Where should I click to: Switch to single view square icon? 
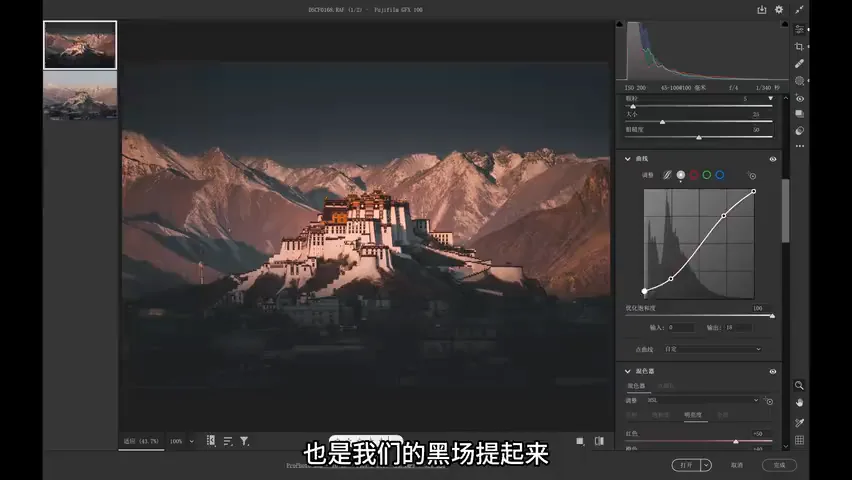(x=580, y=441)
